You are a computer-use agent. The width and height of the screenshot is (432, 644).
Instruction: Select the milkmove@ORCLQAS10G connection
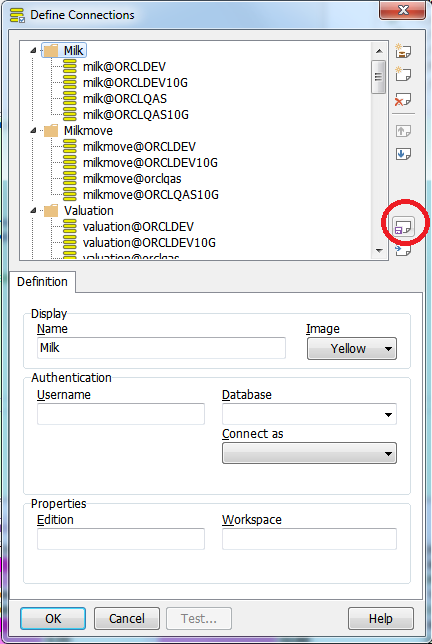tap(151, 195)
